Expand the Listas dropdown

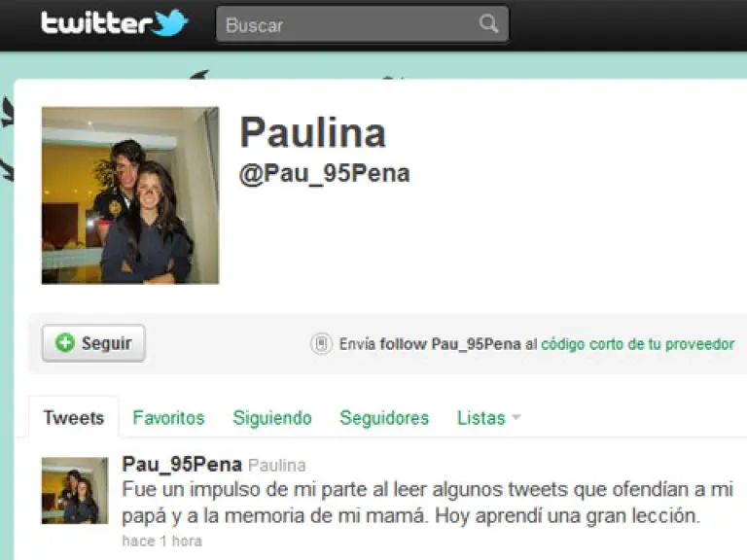(x=488, y=418)
